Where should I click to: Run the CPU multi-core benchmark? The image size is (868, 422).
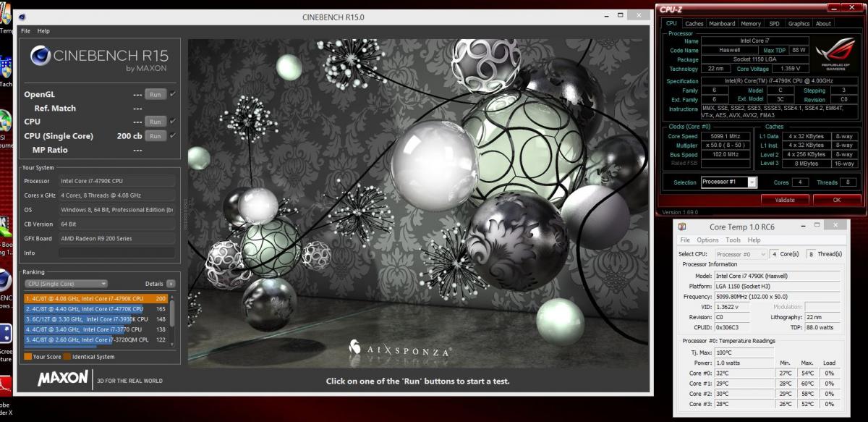[156, 122]
